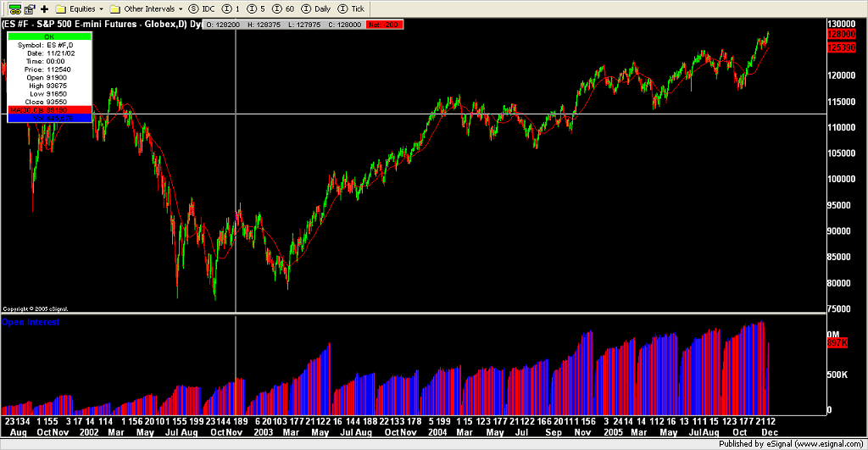Screen dimensions: 868x450
Task: Expand the Other Intervals folder dropdown
Action: 146,8
